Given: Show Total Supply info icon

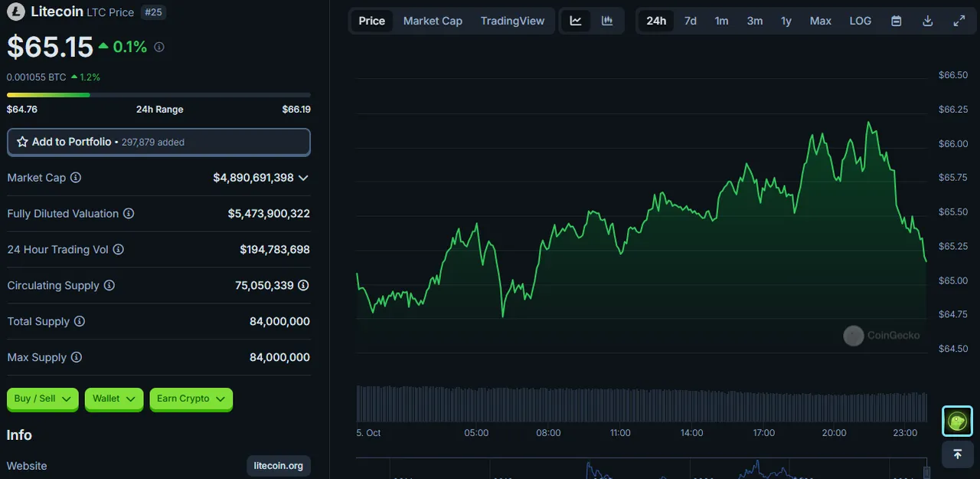Looking at the screenshot, I should (x=80, y=322).
